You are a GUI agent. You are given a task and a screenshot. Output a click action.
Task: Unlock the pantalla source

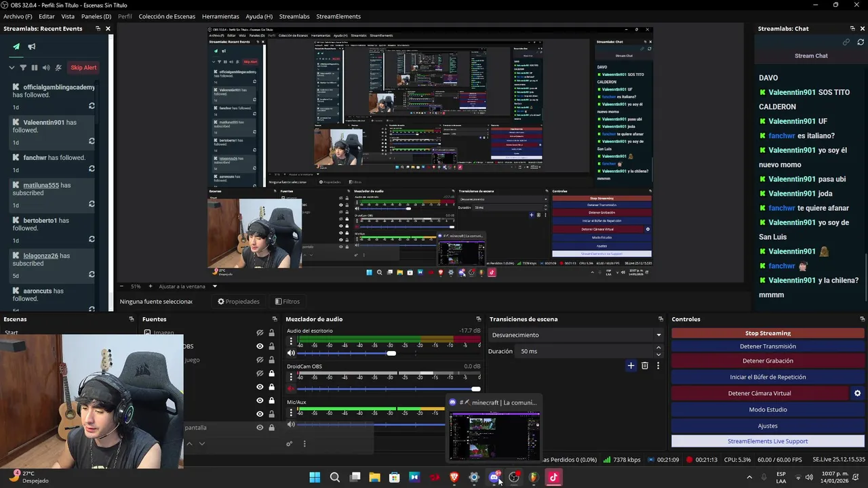(271, 428)
